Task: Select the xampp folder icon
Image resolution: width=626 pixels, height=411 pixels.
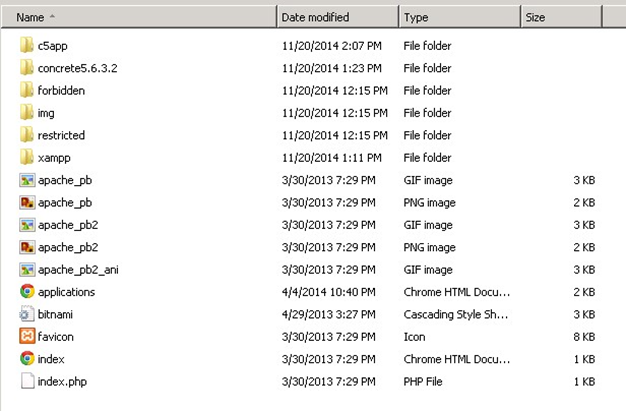Action: click(27, 158)
